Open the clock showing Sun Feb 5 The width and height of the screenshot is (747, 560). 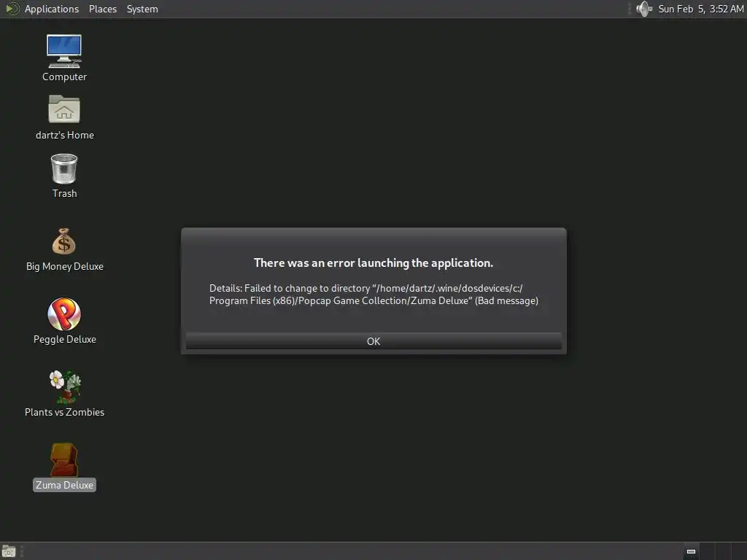point(701,9)
